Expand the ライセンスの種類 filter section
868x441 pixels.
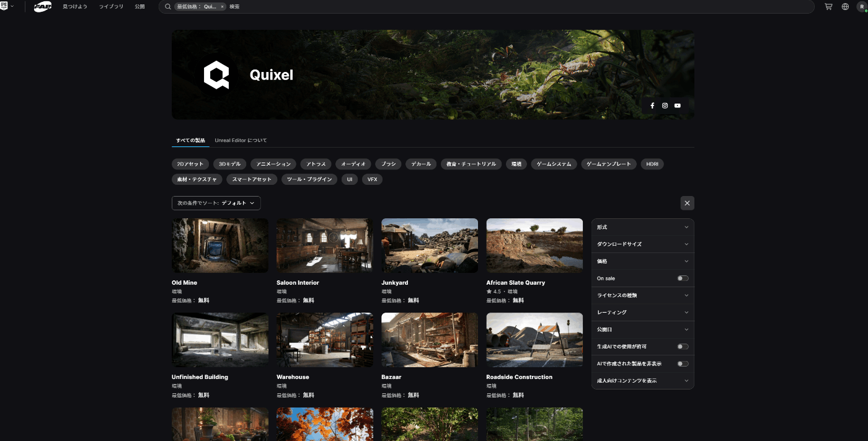[x=643, y=295]
